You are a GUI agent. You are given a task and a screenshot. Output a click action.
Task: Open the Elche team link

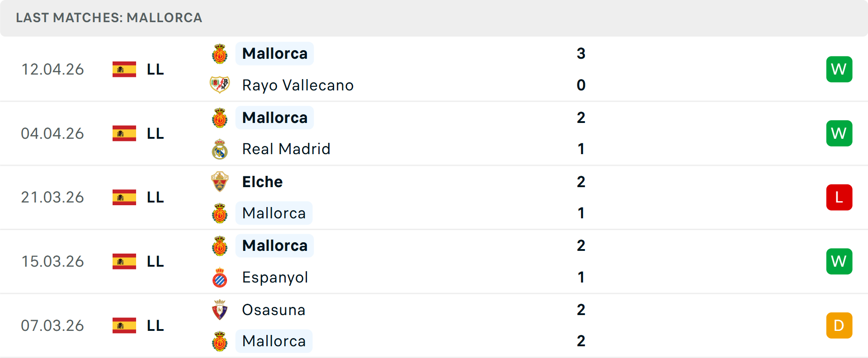pos(262,182)
